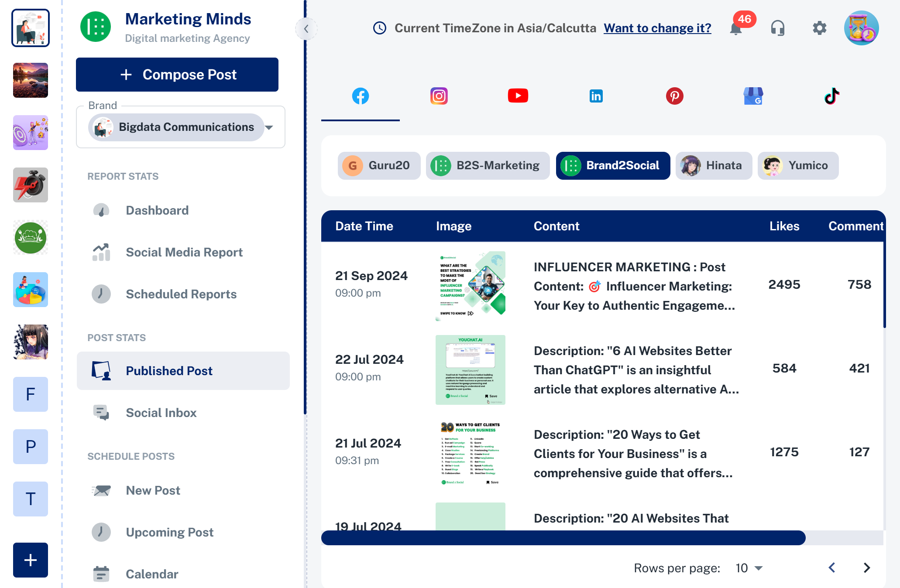Collapse the sidebar with the chevron arrow

coord(306,29)
